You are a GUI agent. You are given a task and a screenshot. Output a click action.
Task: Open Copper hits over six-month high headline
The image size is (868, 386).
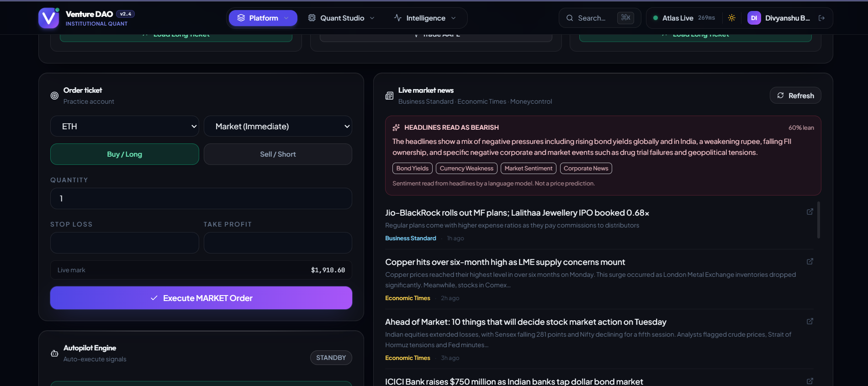pyautogui.click(x=505, y=262)
